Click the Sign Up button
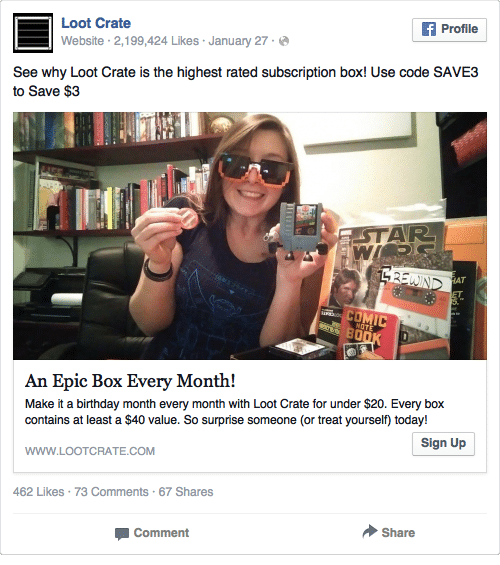Viewport: 500px width, 565px height. pos(443,443)
